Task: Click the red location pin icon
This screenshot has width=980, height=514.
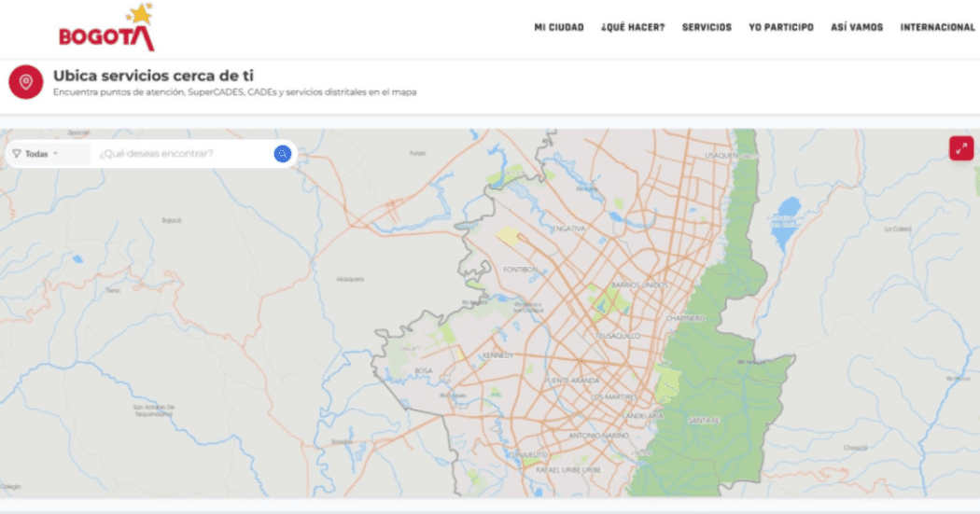Action: point(25,82)
